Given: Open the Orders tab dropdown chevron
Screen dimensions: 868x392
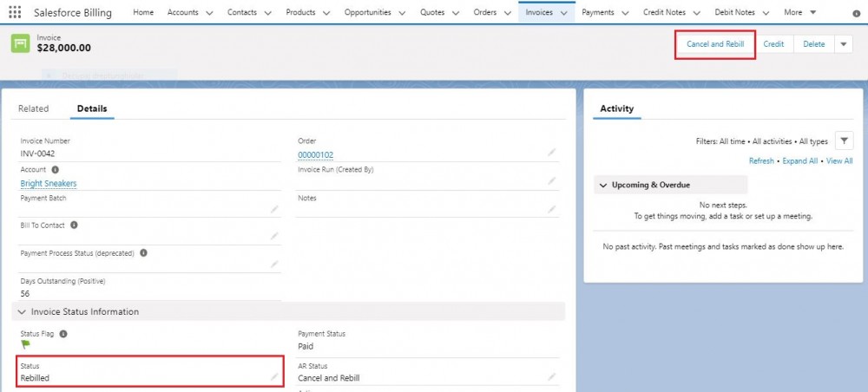Looking at the screenshot, I should (x=507, y=13).
